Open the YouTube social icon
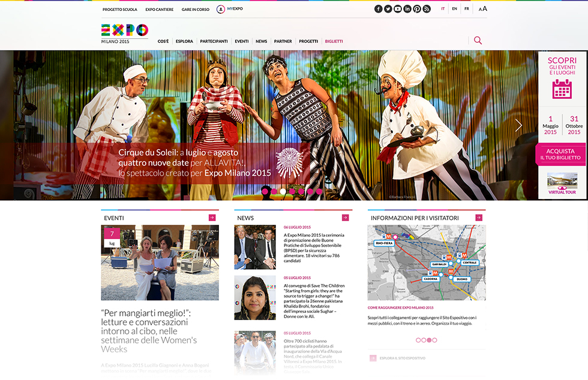This screenshot has height=380, width=588. (x=397, y=9)
